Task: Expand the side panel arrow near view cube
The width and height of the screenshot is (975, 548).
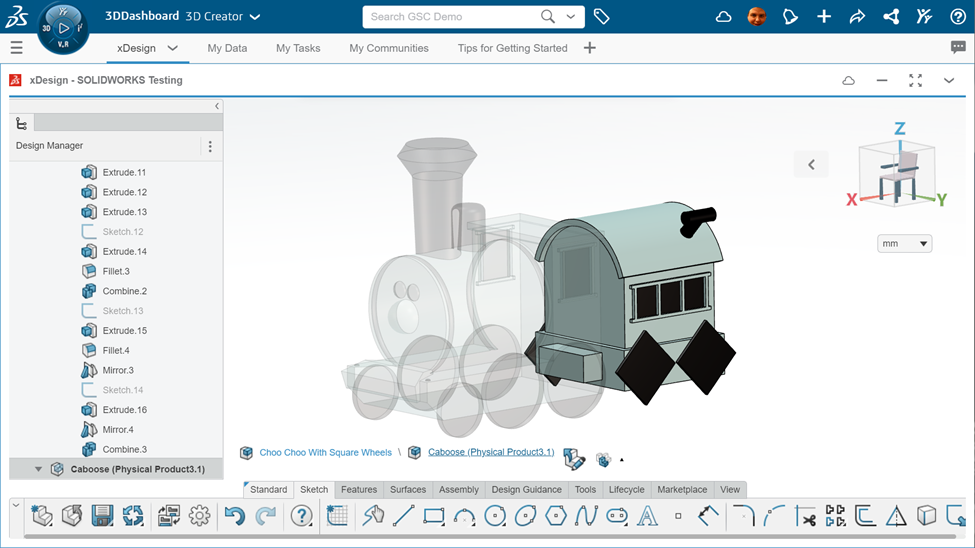Action: pyautogui.click(x=811, y=164)
